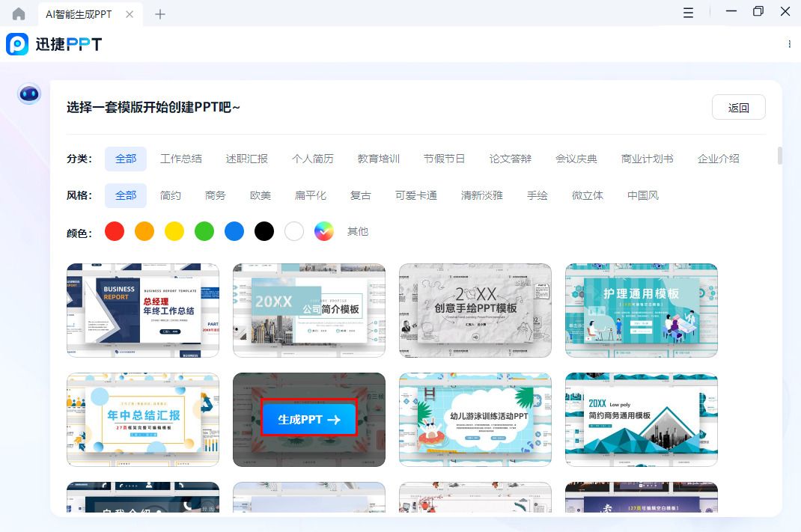Choose the 简约 style
Screen dimensions: 801x532
pos(171,195)
